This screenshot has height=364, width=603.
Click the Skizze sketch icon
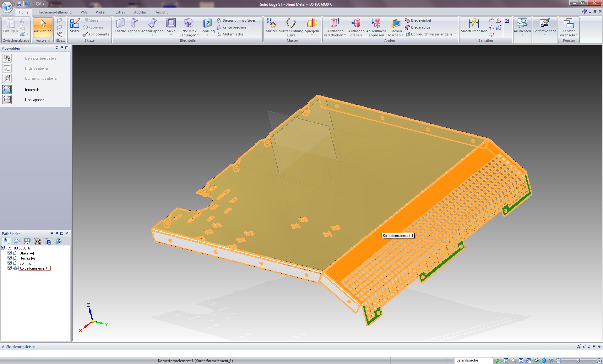coord(75,24)
